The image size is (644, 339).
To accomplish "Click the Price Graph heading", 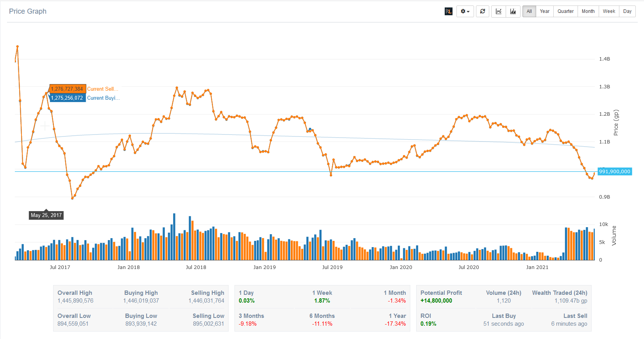I will [x=28, y=11].
